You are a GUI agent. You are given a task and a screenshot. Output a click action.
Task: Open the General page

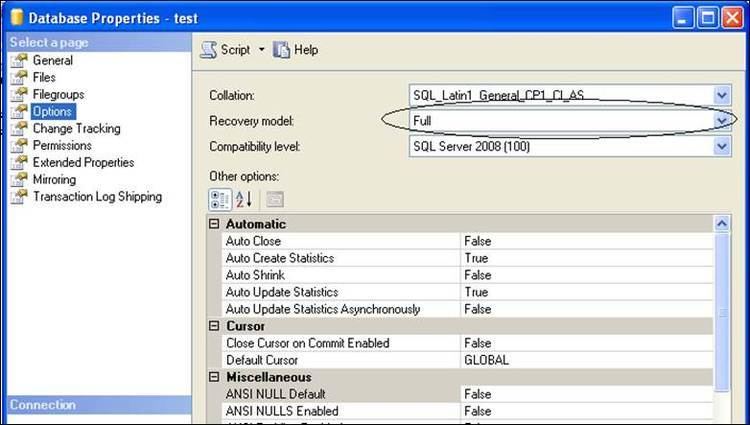[x=53, y=61]
